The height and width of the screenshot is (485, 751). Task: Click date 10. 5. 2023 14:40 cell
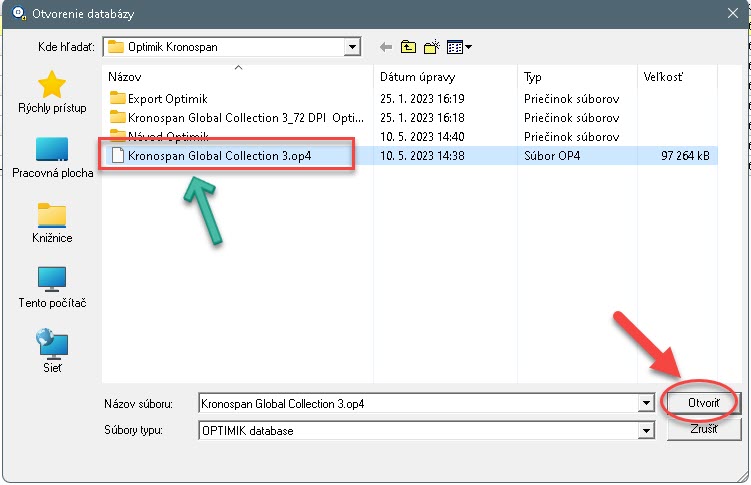point(422,136)
